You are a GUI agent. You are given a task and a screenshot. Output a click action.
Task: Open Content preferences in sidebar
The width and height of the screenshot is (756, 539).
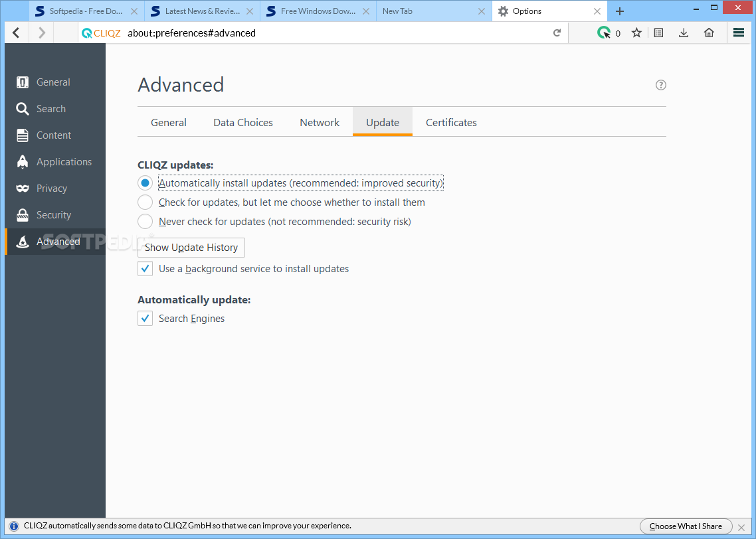(56, 135)
